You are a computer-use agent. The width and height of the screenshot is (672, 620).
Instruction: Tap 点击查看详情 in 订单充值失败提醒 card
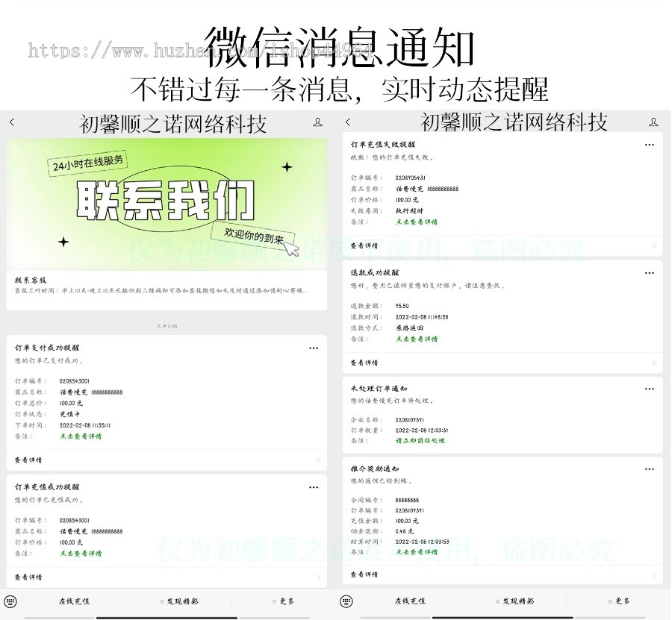417,222
